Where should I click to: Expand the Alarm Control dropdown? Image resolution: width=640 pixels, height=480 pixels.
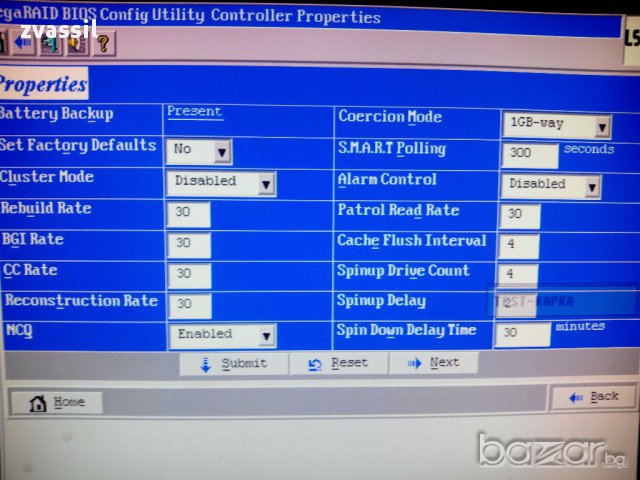pos(591,186)
